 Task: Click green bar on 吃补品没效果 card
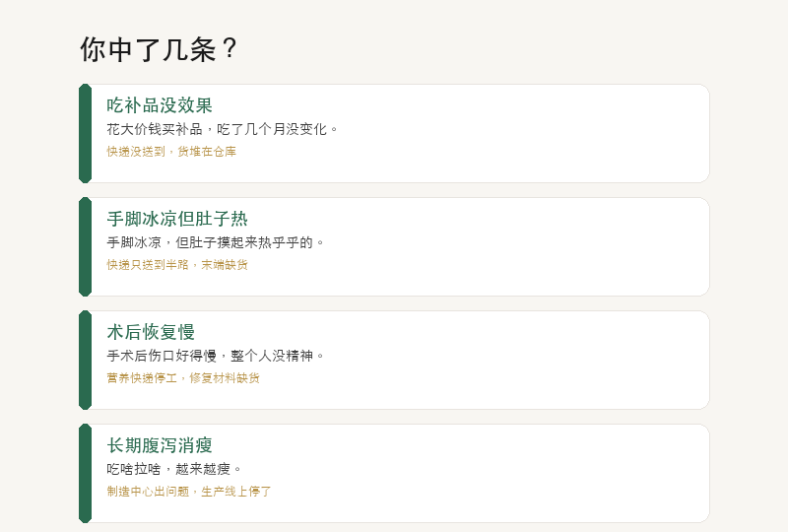(x=85, y=133)
